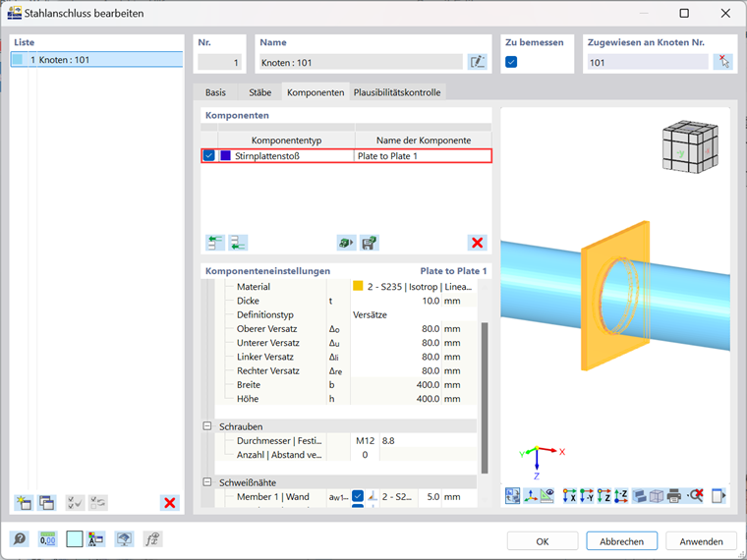Switch to wireframe transparent display icon

(x=657, y=496)
